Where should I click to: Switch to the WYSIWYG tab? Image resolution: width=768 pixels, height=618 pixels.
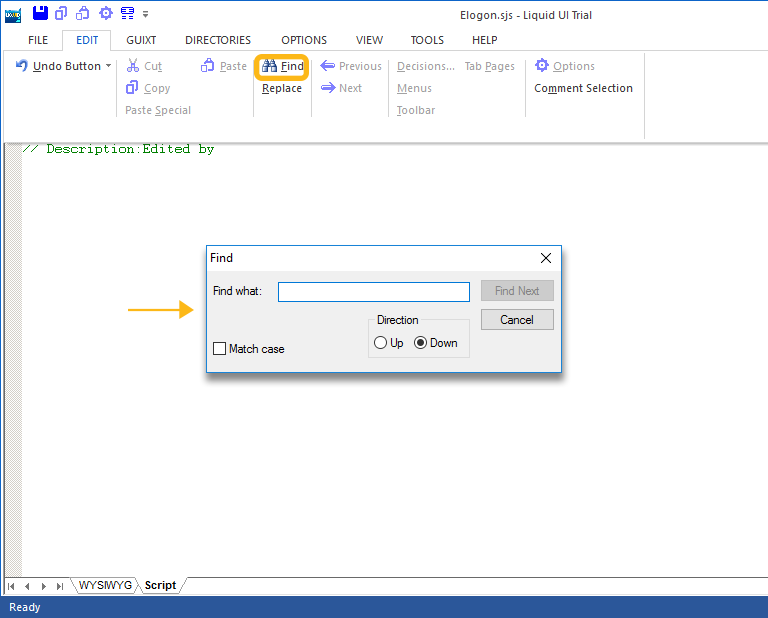tap(106, 585)
